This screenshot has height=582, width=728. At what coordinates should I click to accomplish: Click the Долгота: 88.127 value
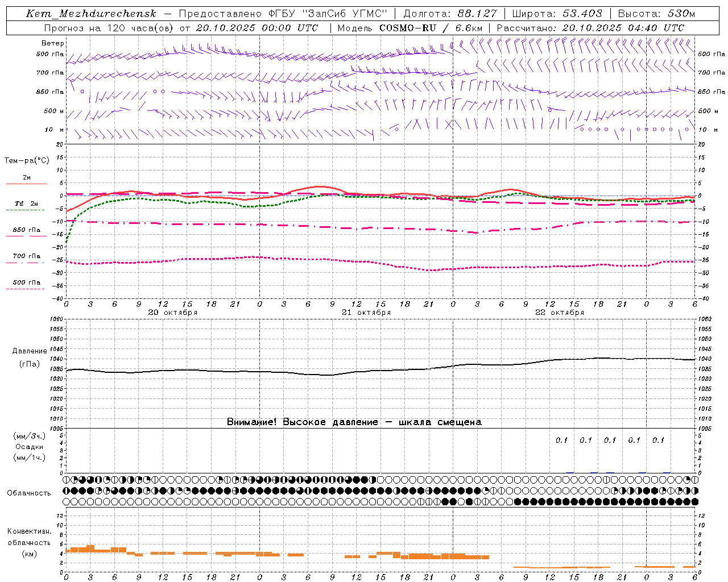450,14
